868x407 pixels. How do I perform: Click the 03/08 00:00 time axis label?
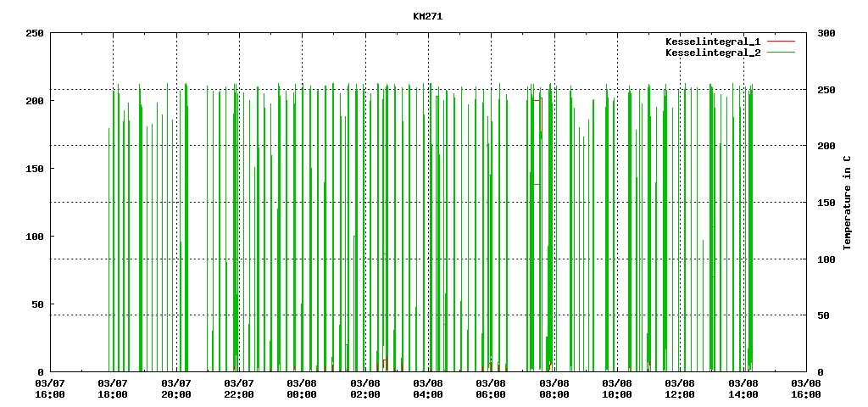[x=302, y=388]
